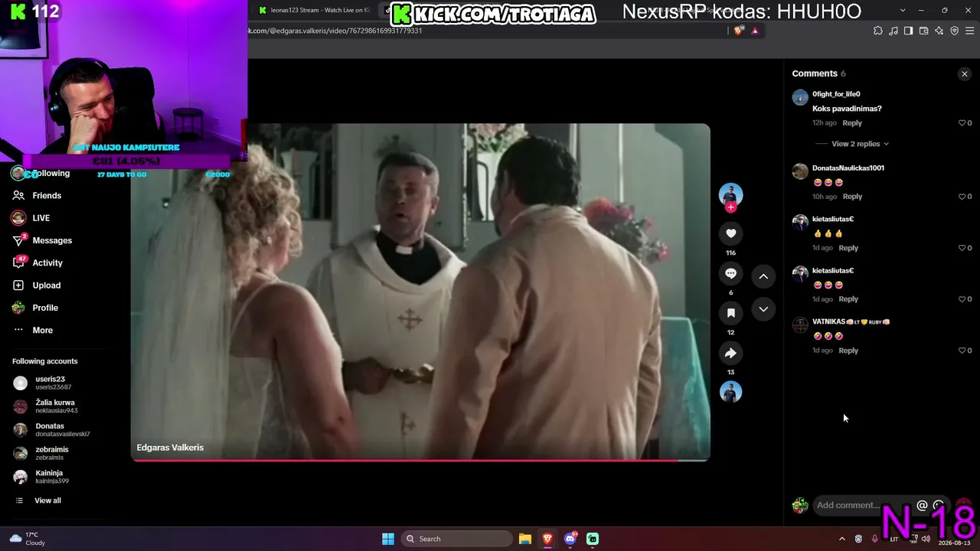Viewport: 980px width, 551px height.
Task: Open the sound disc avatar below share
Action: [x=730, y=392]
